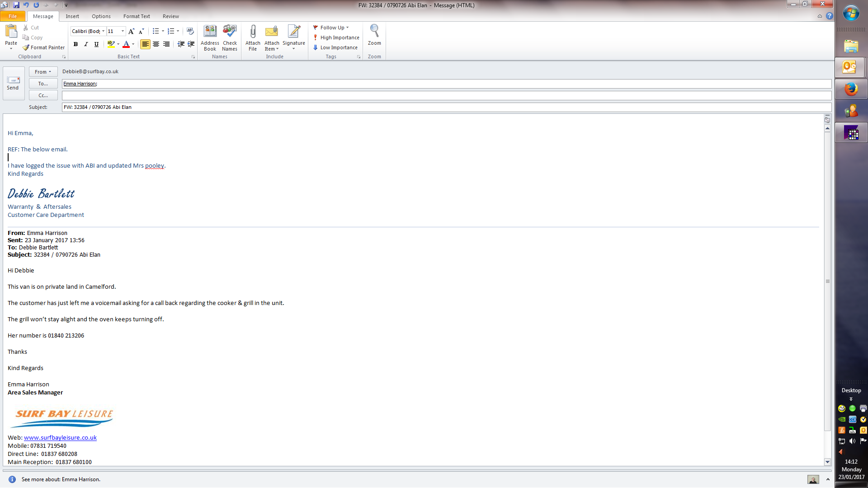Image resolution: width=868 pixels, height=488 pixels.
Task: Click inside the Cc input field
Action: point(446,95)
